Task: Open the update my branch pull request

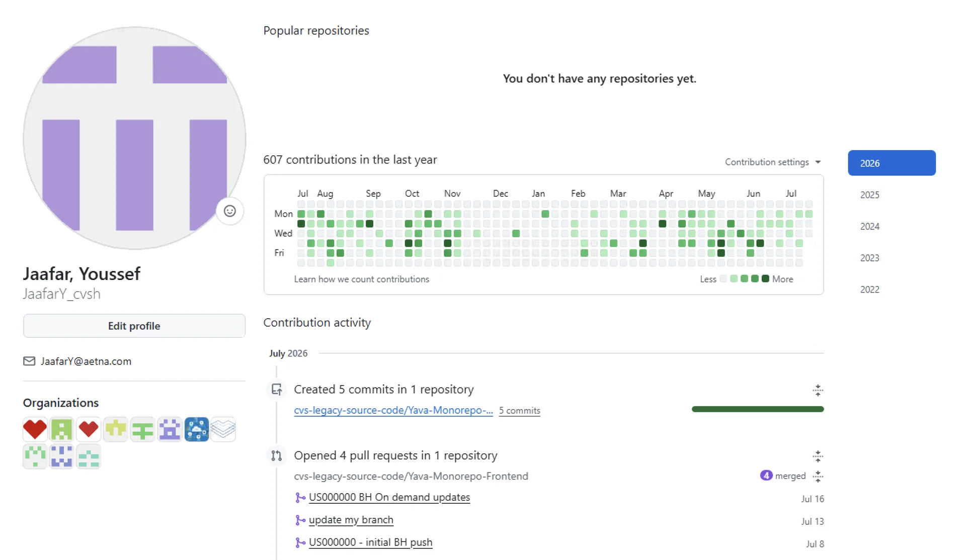Action: [351, 520]
